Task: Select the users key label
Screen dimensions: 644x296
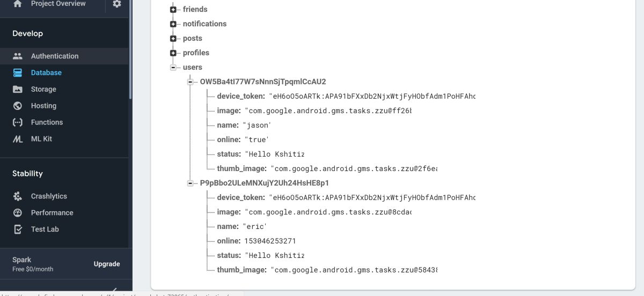Action: [x=192, y=67]
